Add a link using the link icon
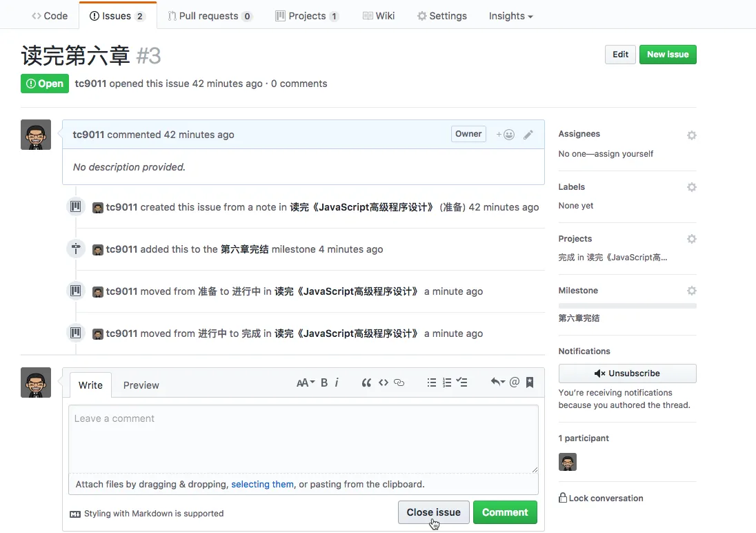The height and width of the screenshot is (533, 756). (x=399, y=382)
